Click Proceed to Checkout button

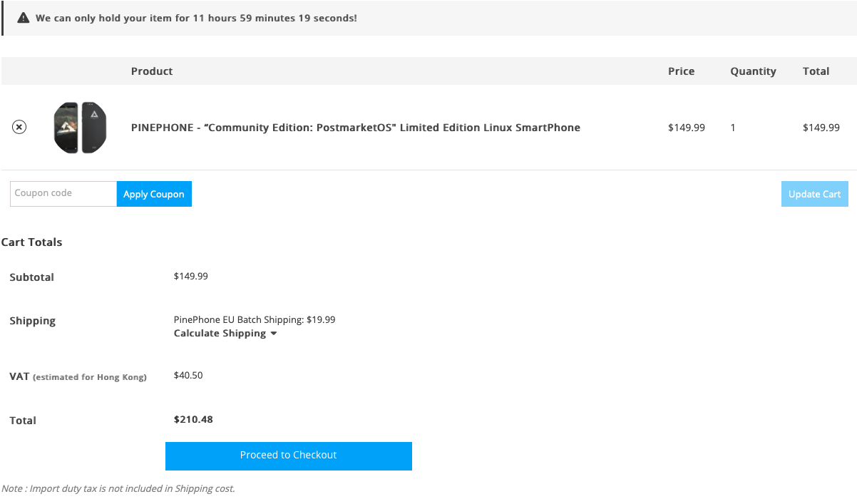[x=289, y=456]
